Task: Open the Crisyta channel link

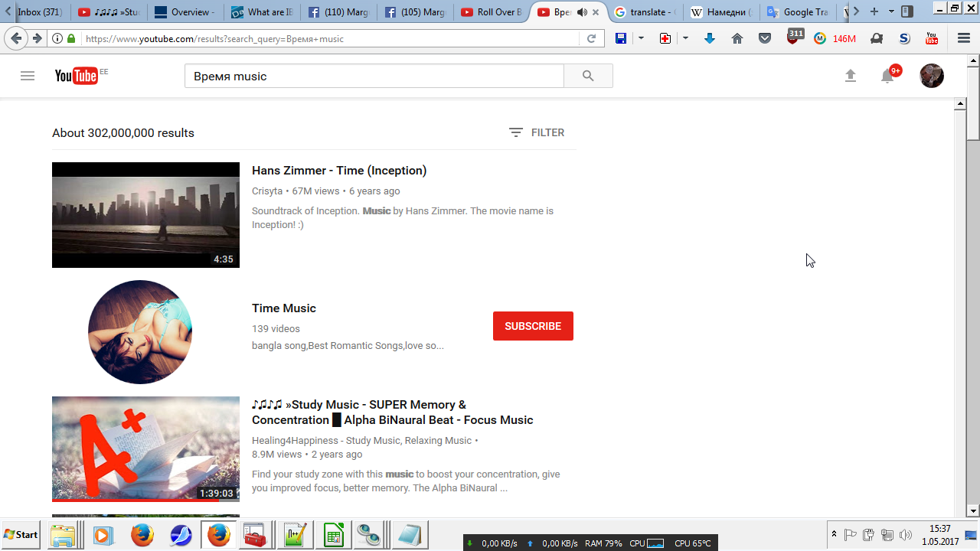Action: 267,191
